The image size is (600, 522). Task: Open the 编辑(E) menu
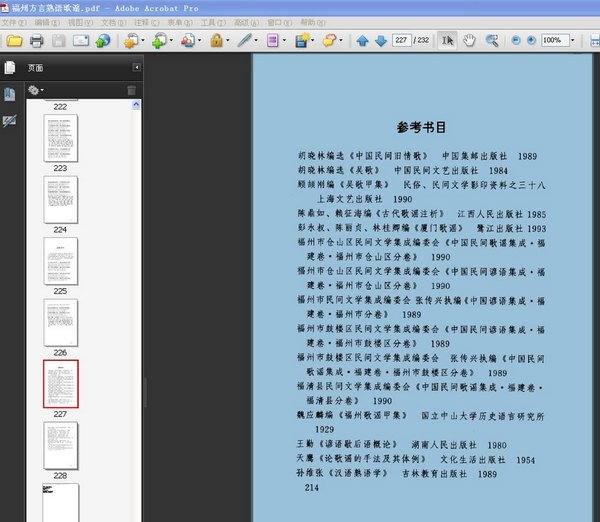[47, 23]
